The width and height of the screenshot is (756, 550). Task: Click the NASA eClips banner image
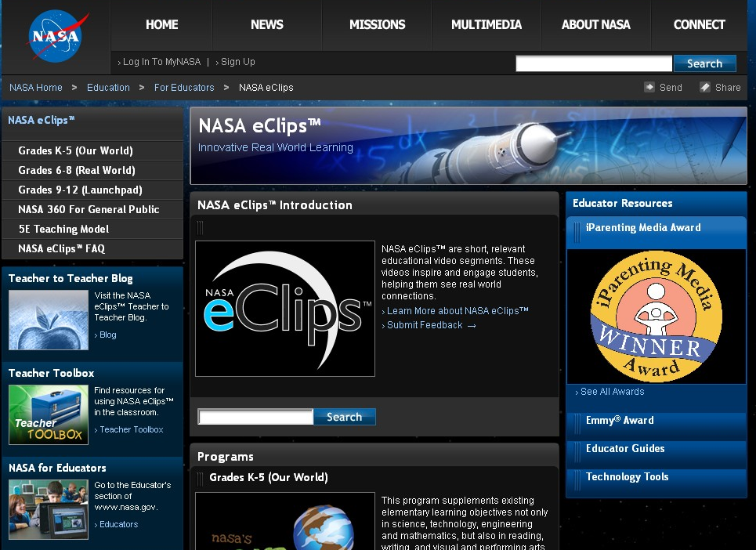pos(468,146)
